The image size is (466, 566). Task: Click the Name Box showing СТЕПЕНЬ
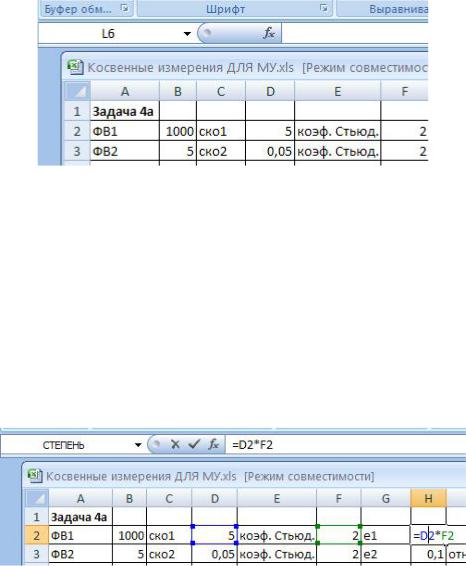[x=65, y=445]
